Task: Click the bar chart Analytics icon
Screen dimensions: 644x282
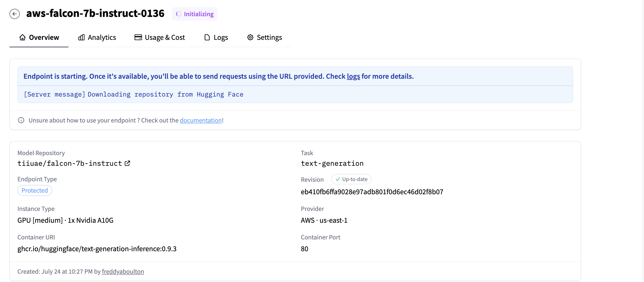Action: pos(81,38)
